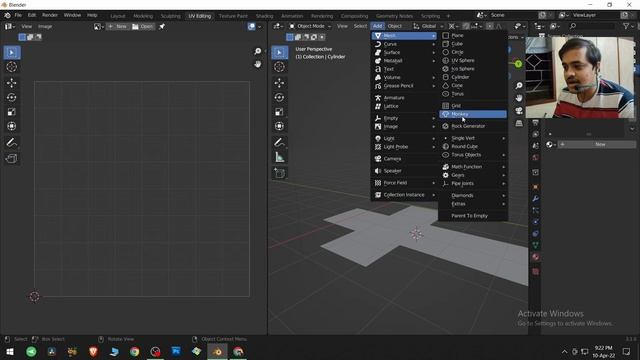The height and width of the screenshot is (360, 640).
Task: Click New image button in UV editor
Action: click(118, 27)
